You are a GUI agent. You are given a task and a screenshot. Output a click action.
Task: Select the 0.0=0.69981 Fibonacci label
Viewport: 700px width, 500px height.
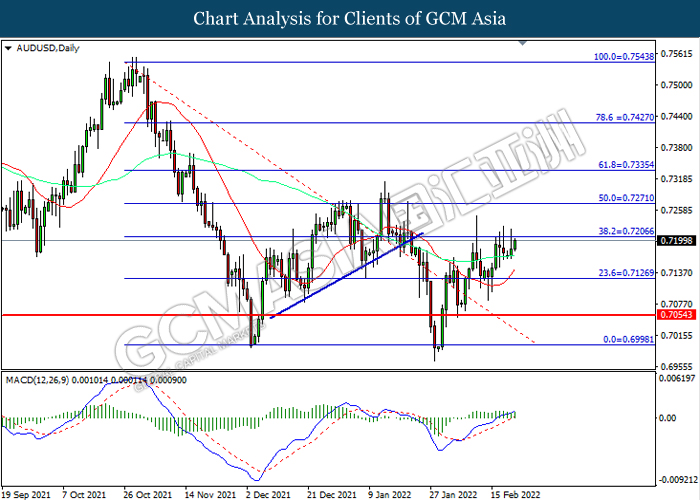[629, 339]
